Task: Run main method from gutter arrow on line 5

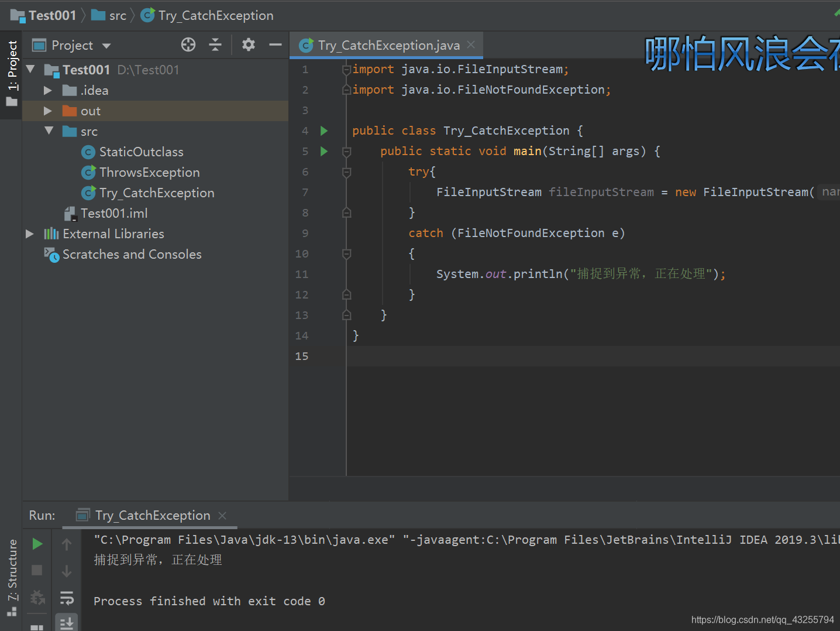Action: point(323,152)
